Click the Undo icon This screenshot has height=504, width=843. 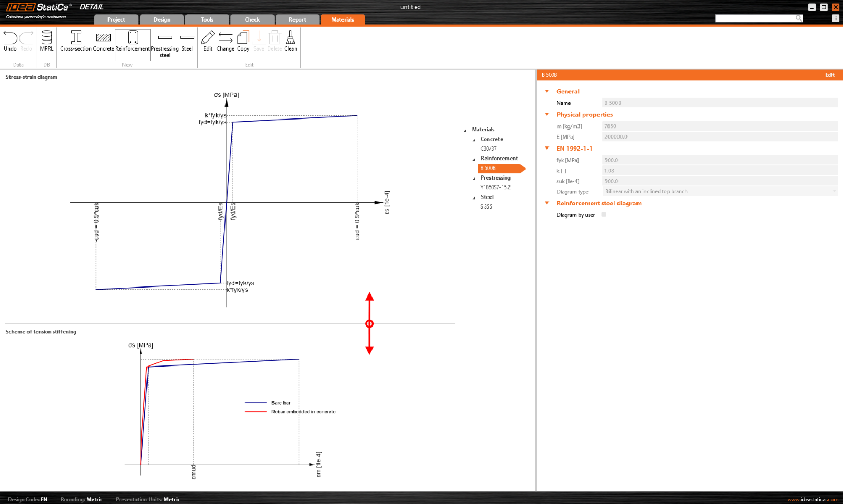click(x=9, y=42)
